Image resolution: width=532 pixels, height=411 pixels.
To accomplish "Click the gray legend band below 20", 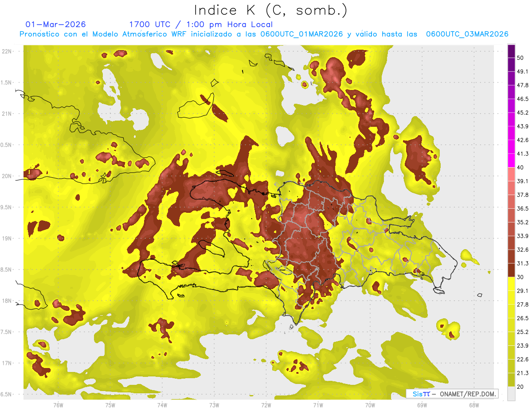I will 511,393.
